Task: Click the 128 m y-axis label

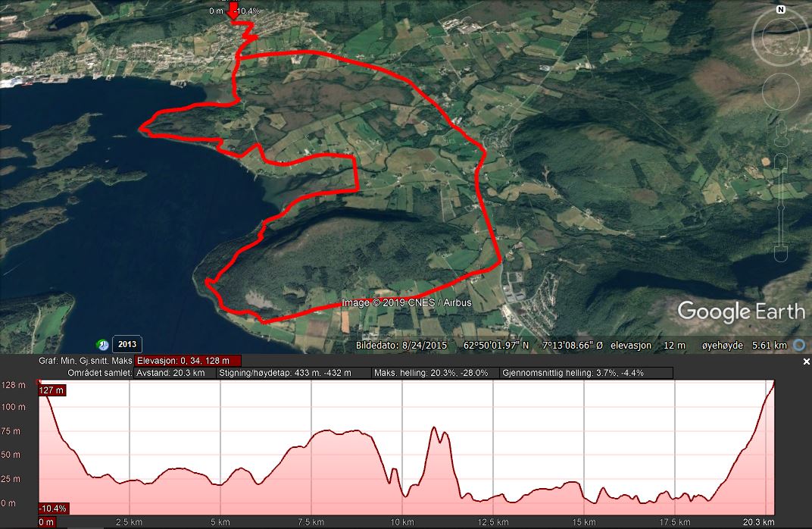Action: [x=14, y=385]
